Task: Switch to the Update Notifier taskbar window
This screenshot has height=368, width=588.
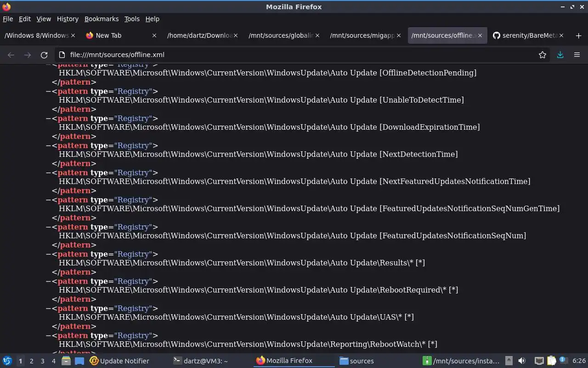Action: tap(119, 361)
